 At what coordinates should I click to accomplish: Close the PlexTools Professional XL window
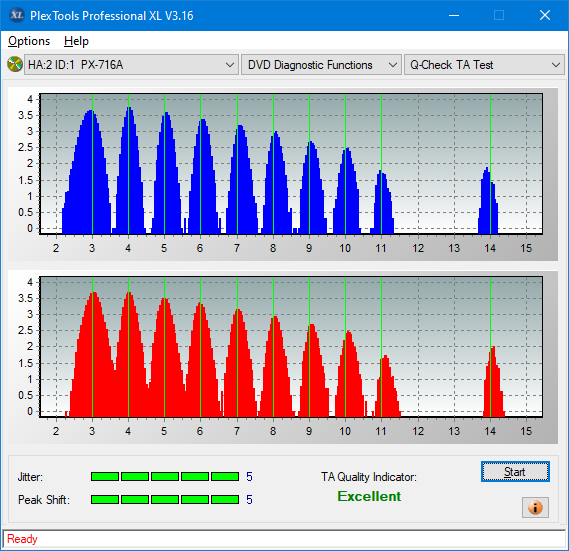pos(545,15)
